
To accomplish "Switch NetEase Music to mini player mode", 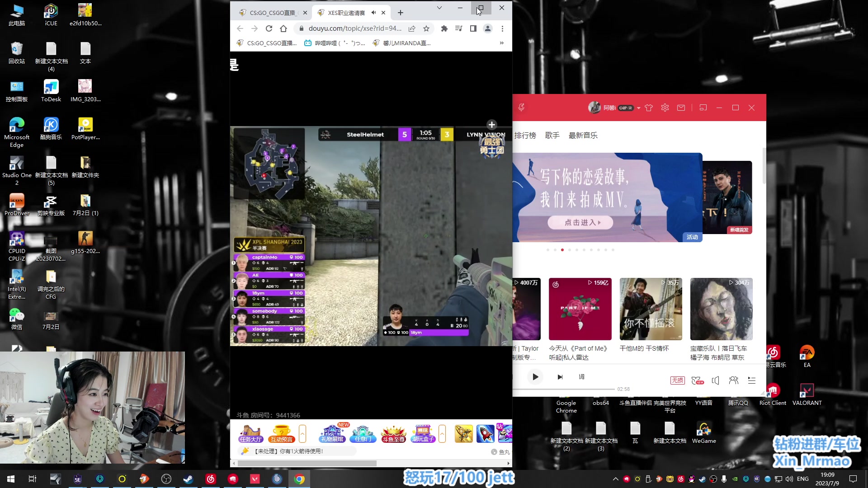I will pos(703,108).
